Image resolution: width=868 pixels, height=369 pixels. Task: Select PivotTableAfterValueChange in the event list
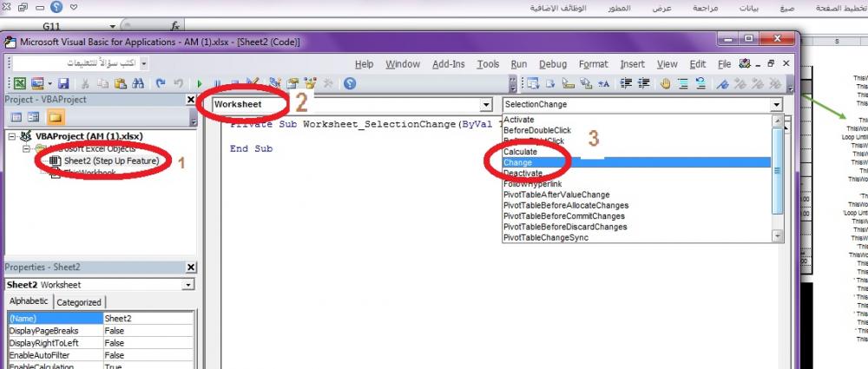(x=636, y=195)
